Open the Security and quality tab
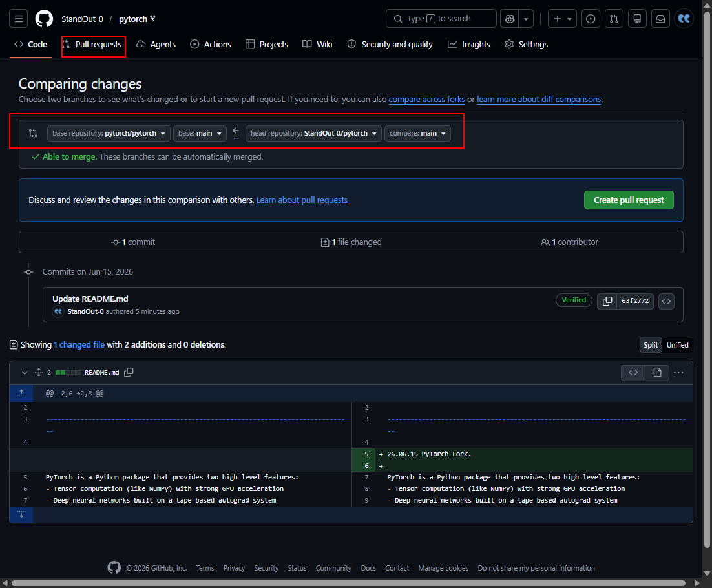 point(390,44)
